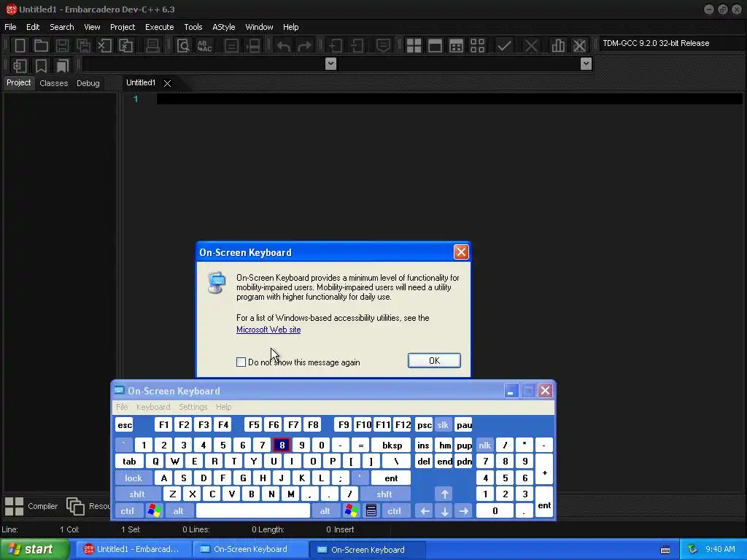
Task: Switch to Untitled1 Embarcadero taskbar button
Action: (x=133, y=549)
